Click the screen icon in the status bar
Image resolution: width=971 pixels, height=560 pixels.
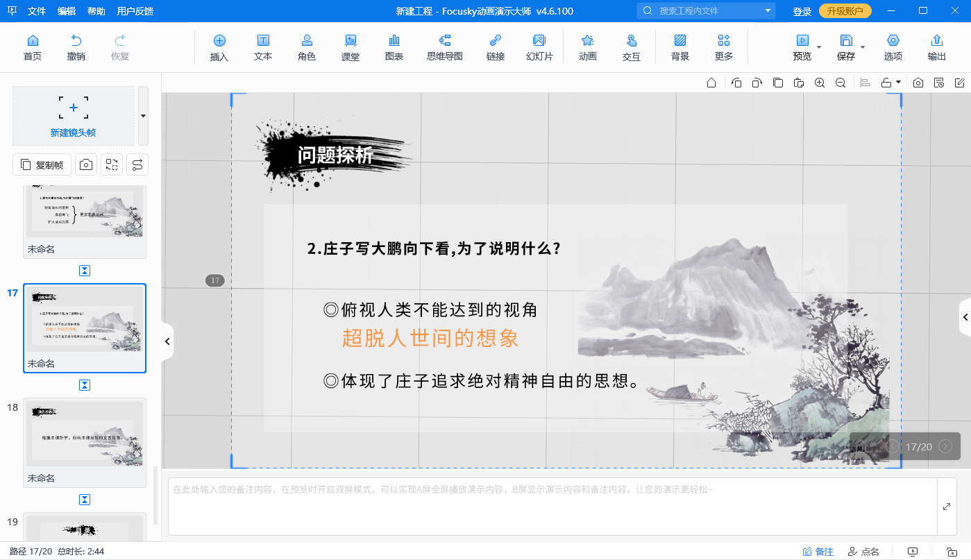913,552
